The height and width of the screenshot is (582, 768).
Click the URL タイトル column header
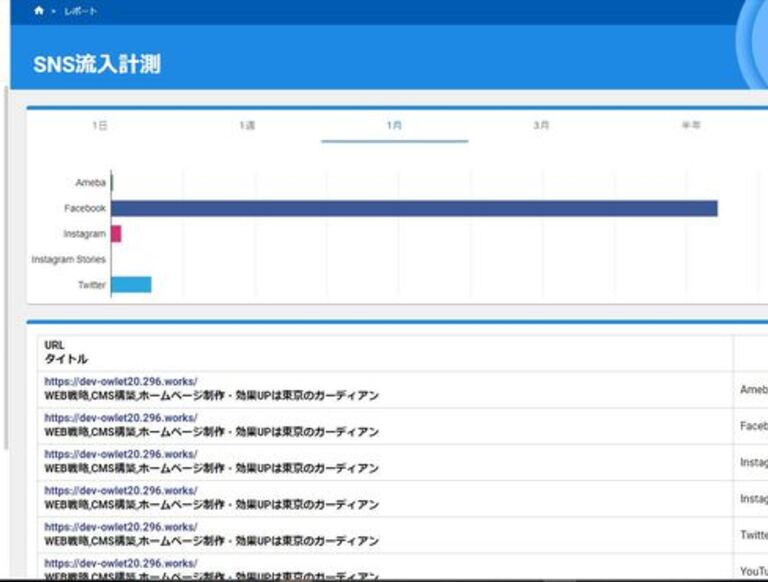coord(66,352)
